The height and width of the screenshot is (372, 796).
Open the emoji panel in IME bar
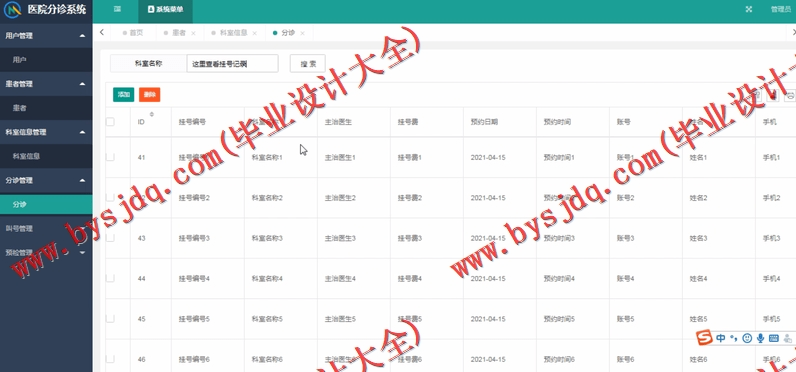click(747, 338)
